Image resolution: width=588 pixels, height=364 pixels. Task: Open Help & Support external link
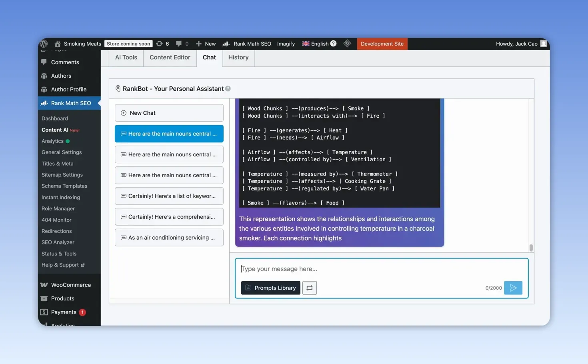pyautogui.click(x=63, y=265)
